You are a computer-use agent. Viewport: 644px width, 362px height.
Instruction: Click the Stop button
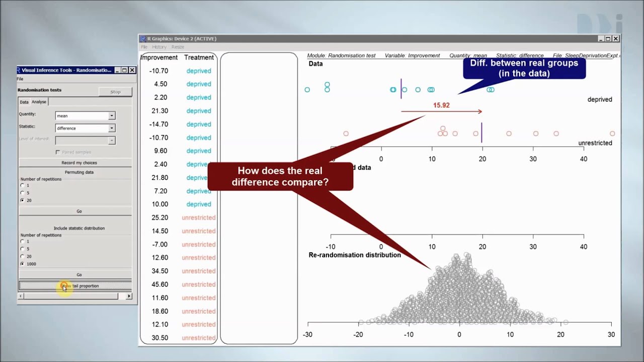[x=115, y=92]
